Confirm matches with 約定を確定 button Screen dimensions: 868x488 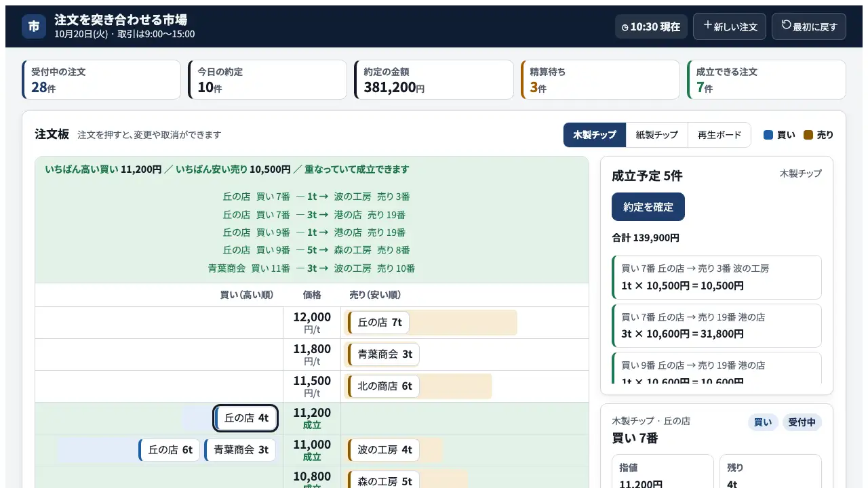coord(648,207)
